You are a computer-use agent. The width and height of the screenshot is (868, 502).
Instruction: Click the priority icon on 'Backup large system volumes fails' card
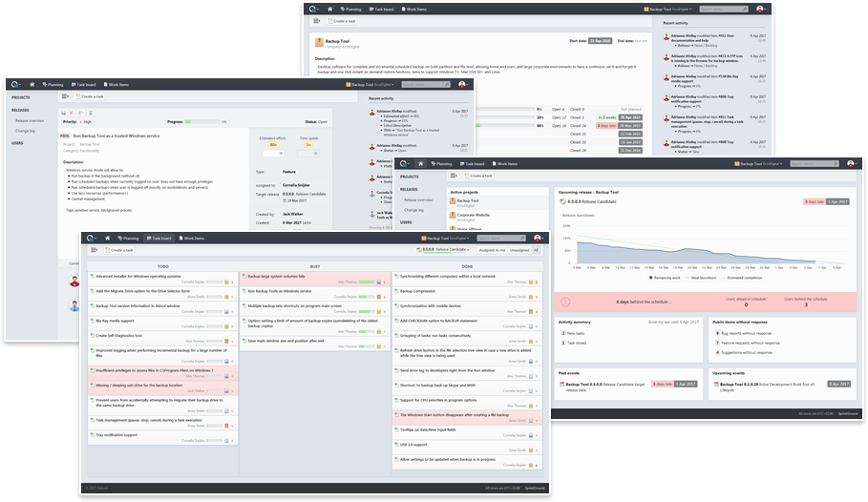[x=385, y=282]
